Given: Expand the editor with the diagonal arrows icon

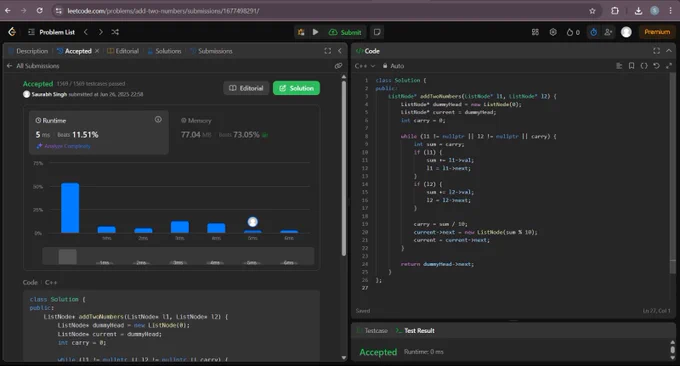Looking at the screenshot, I should pos(669,66).
